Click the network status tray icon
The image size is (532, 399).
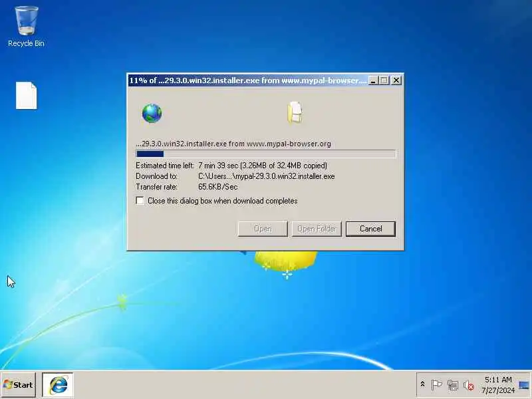point(453,385)
